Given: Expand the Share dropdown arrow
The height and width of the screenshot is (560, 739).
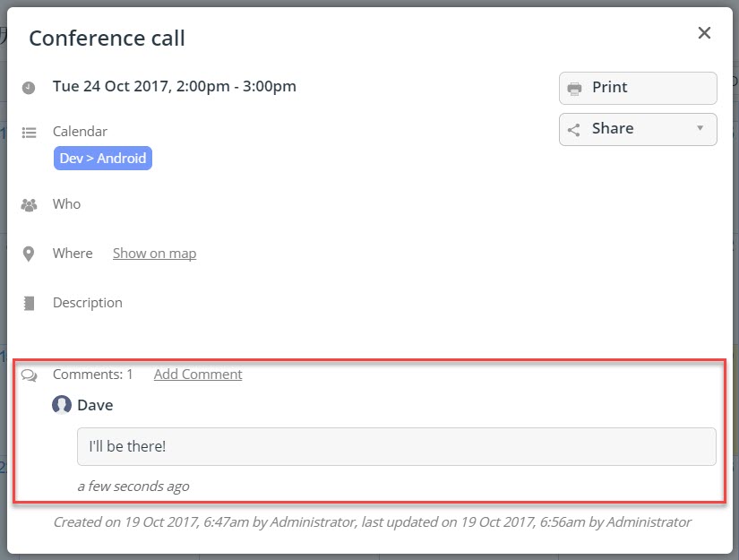Looking at the screenshot, I should click(x=700, y=128).
